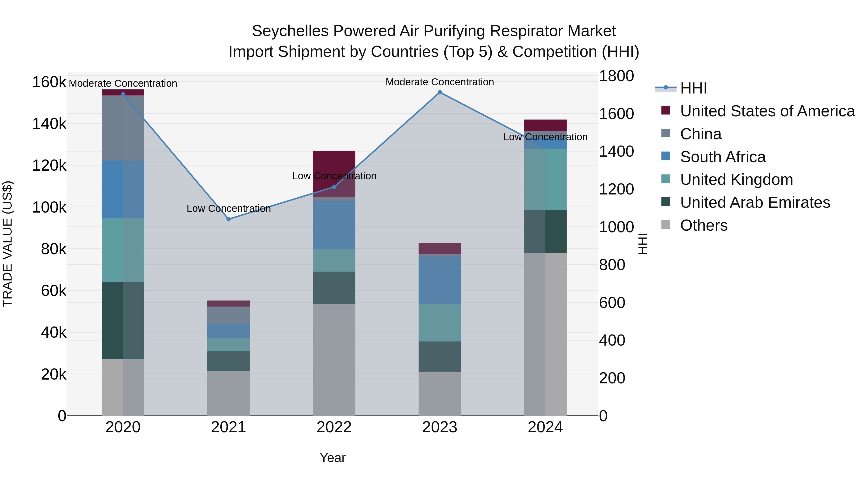Click the 160k left axis tick label
This screenshot has height=488, width=868.
49,82
